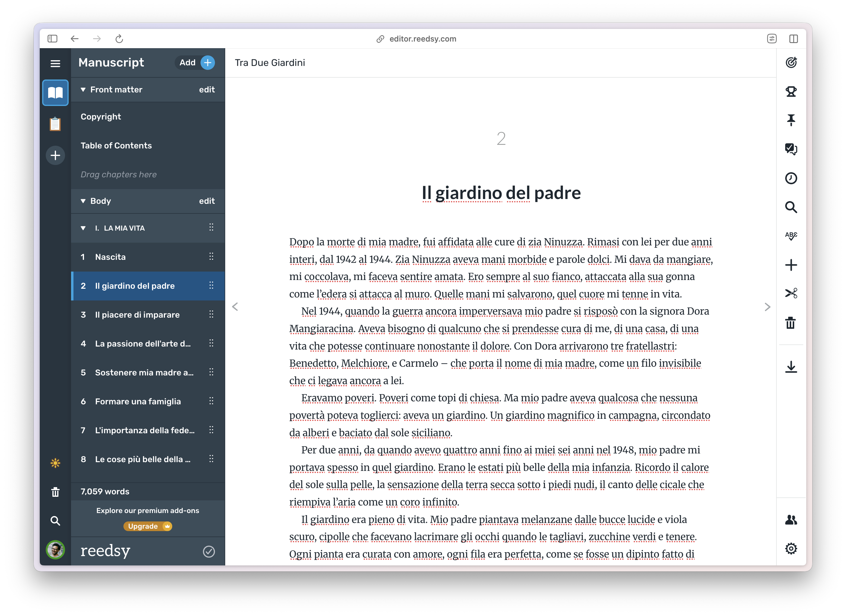Click the user avatar at bottom left

click(x=56, y=552)
